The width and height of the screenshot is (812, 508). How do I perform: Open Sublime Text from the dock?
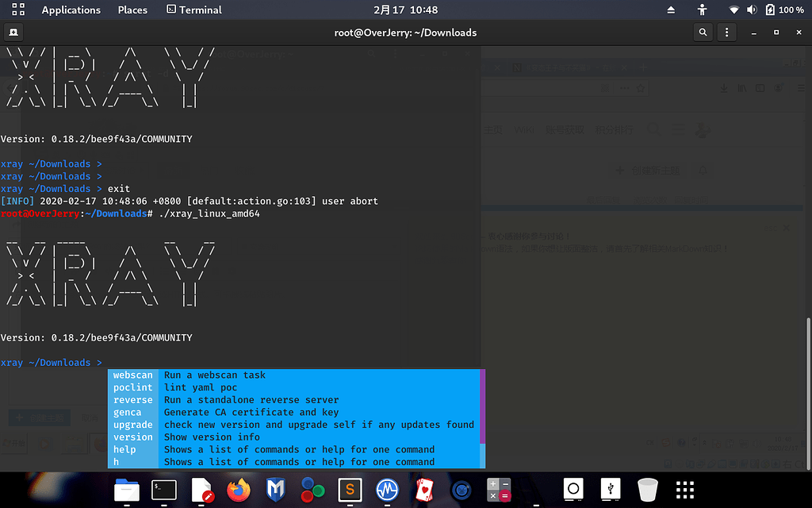coord(350,490)
